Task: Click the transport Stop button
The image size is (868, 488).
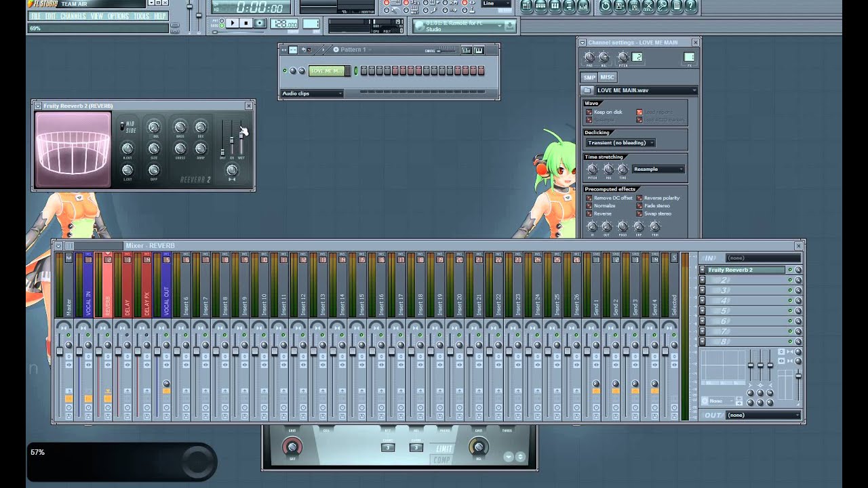Action: (246, 23)
